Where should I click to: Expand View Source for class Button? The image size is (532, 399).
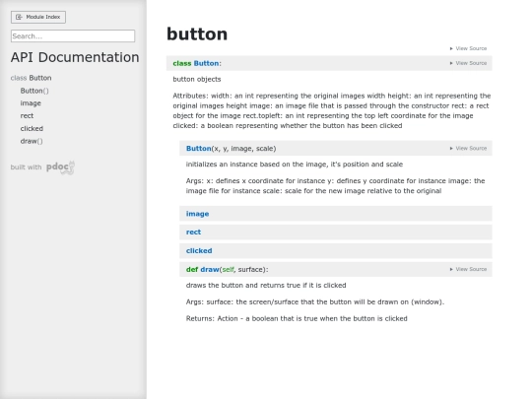(468, 63)
